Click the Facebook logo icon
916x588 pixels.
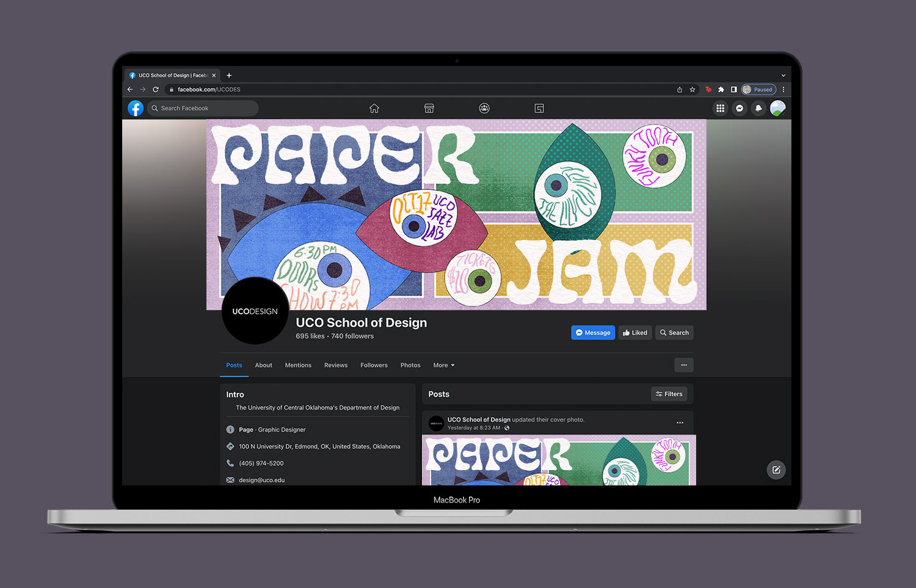[136, 108]
